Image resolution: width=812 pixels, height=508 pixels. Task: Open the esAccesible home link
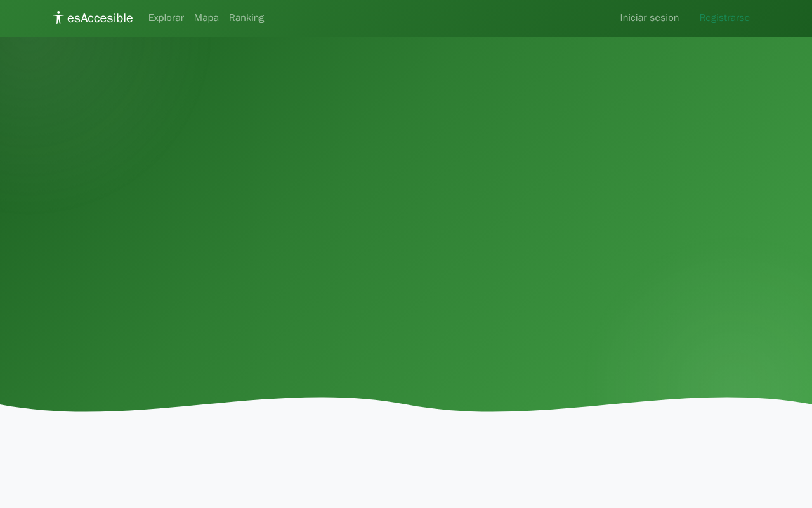point(93,18)
